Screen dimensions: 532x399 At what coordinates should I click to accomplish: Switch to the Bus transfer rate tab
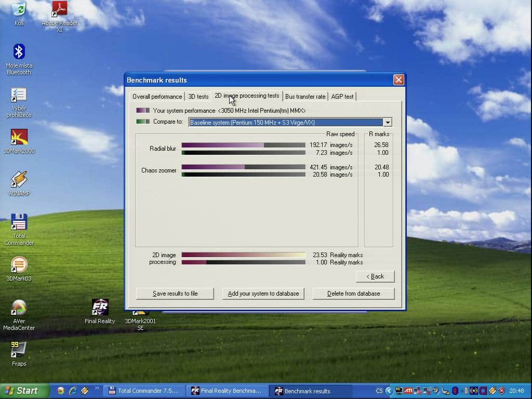click(x=305, y=97)
